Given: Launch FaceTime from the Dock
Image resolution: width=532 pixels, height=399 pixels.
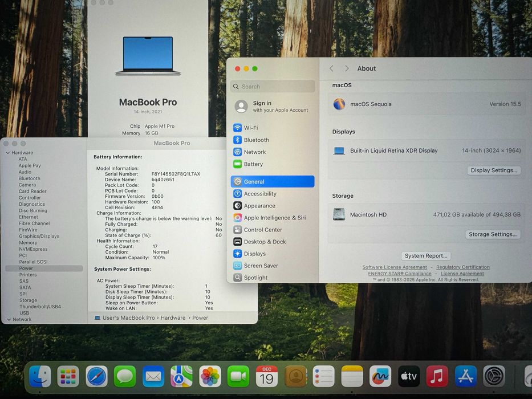Looking at the screenshot, I should (x=238, y=376).
